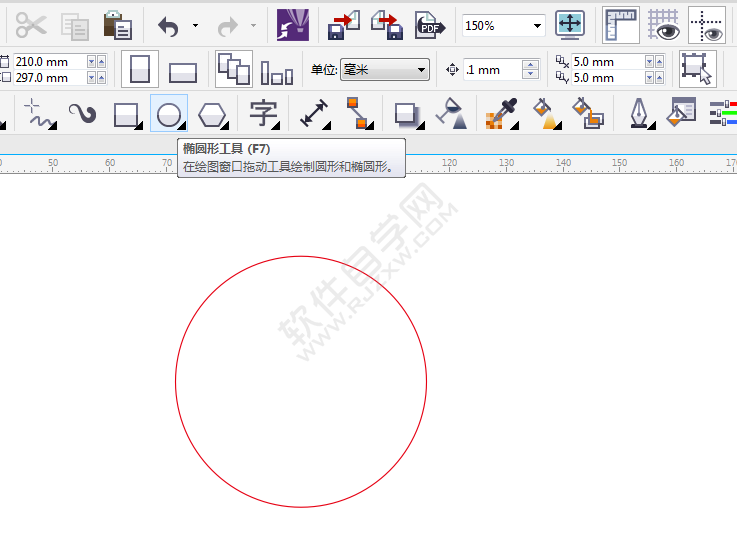Screen dimensions: 737x545
Task: Select the Smart Fill tool
Action: (588, 114)
